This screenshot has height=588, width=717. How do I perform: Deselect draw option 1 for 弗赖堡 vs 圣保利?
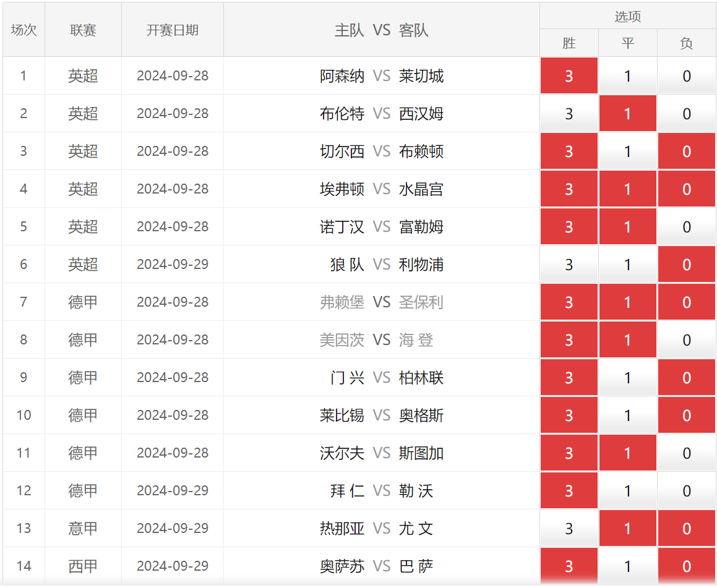(x=627, y=302)
